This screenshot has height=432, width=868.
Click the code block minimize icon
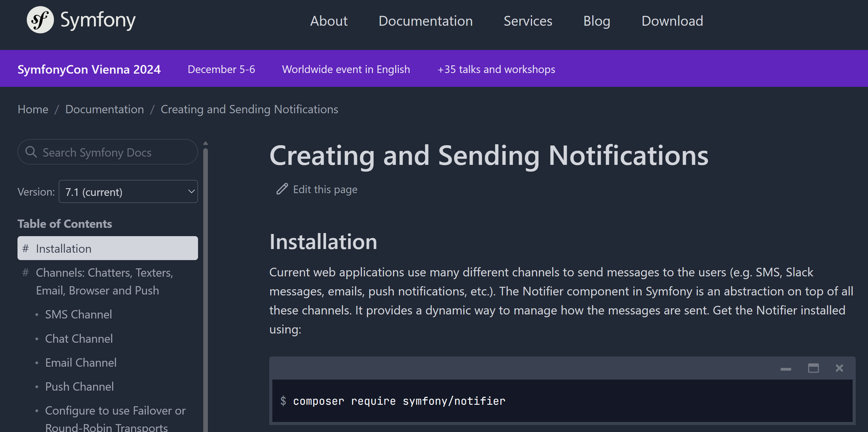pos(786,369)
